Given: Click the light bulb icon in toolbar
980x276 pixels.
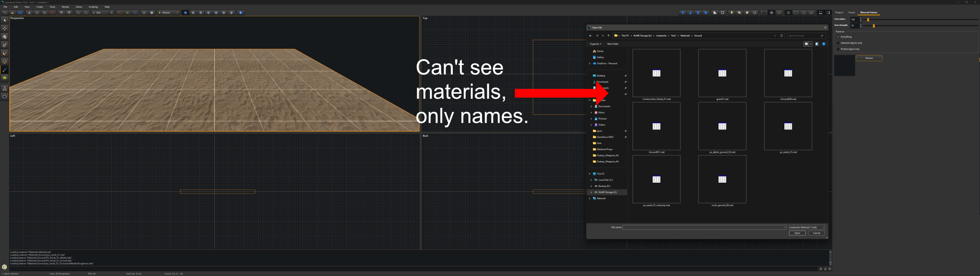Looking at the screenshot, I should click(x=731, y=13).
